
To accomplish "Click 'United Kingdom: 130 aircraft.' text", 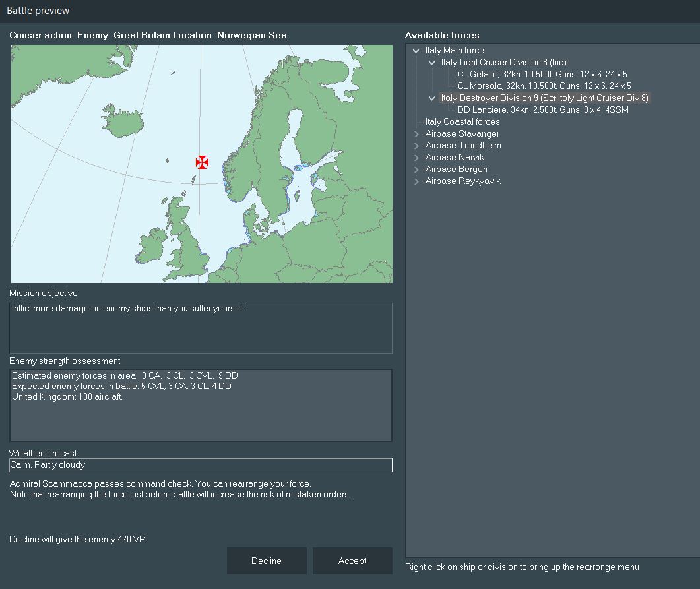I will click(x=67, y=396).
